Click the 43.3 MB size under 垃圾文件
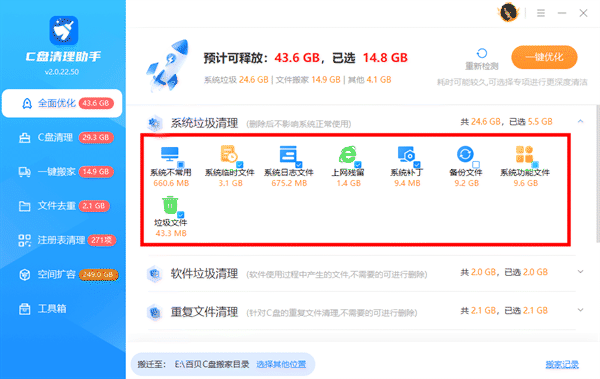 (171, 233)
